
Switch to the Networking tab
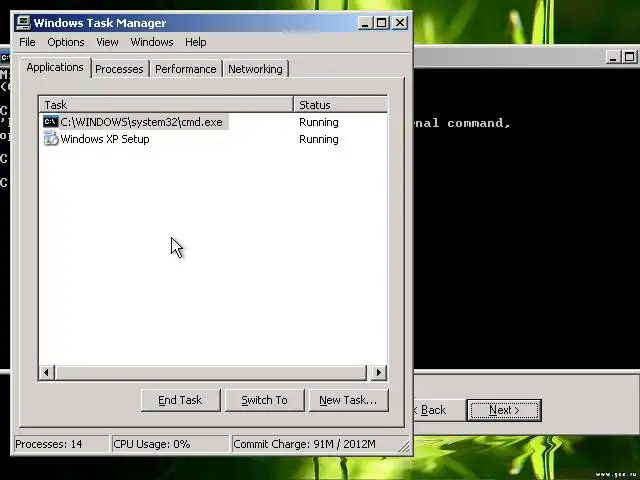255,69
